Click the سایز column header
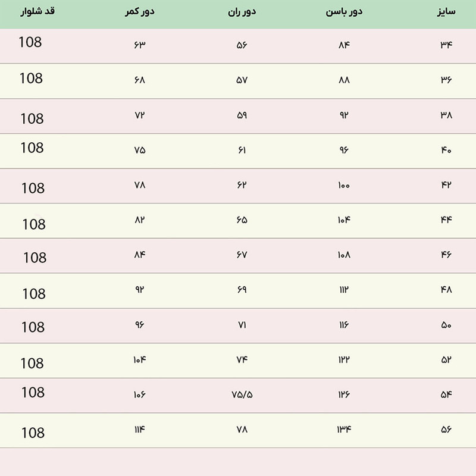The width and height of the screenshot is (476, 476). pyautogui.click(x=446, y=12)
